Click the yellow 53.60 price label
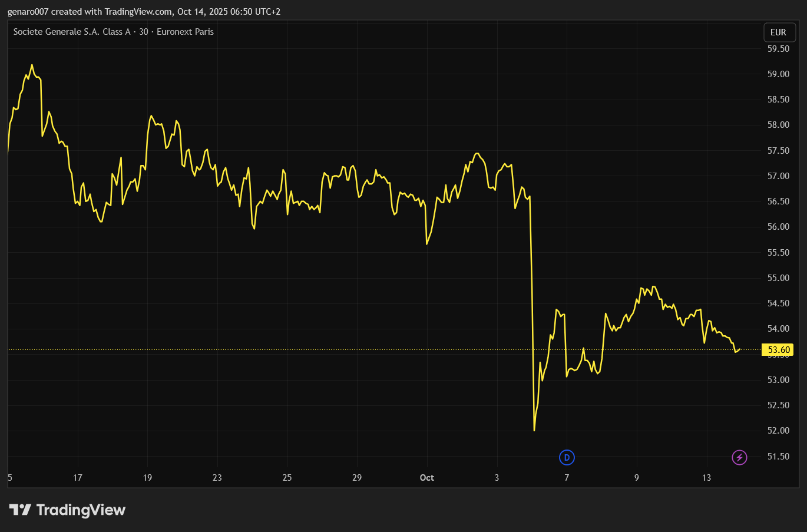Screen dimensions: 807x532 778,350
